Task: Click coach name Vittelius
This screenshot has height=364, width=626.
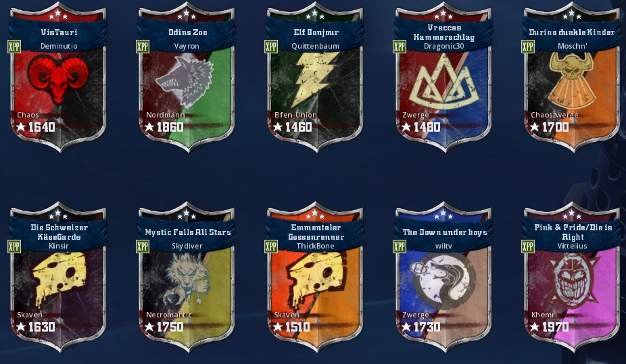Action: (x=572, y=246)
